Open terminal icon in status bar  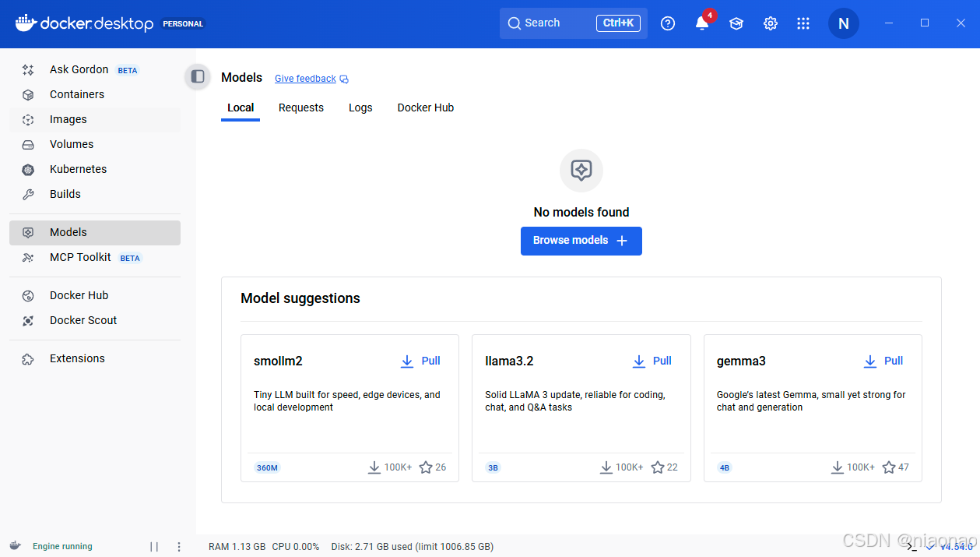pos(912,547)
